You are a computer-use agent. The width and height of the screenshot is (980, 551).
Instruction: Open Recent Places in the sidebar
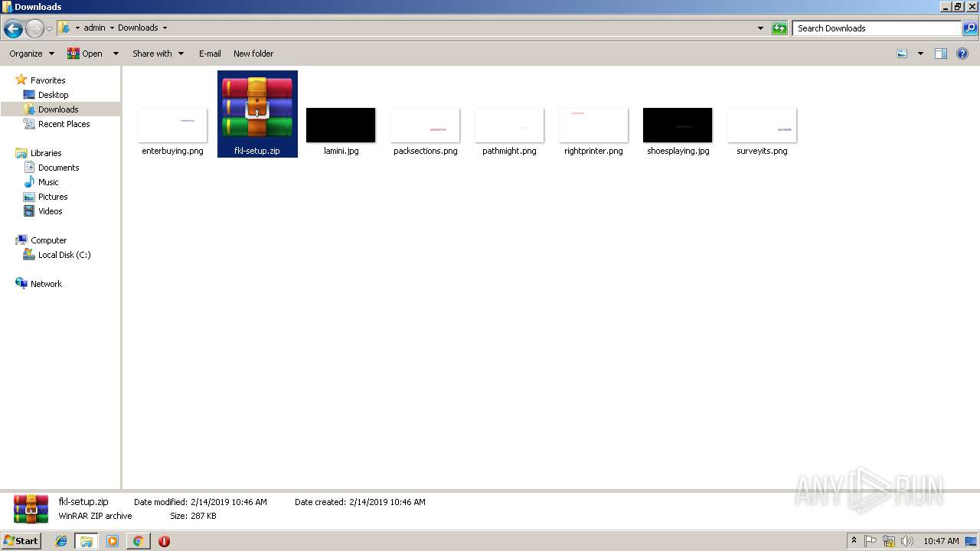pyautogui.click(x=64, y=124)
